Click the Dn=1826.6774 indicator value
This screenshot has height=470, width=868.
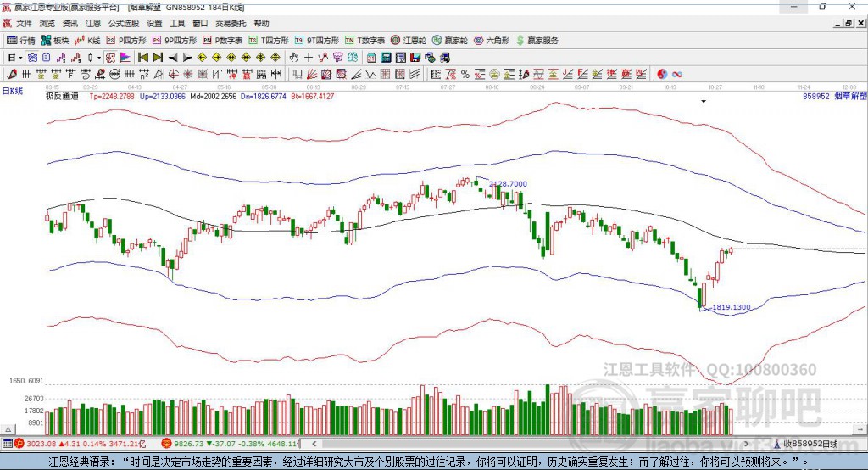263,97
